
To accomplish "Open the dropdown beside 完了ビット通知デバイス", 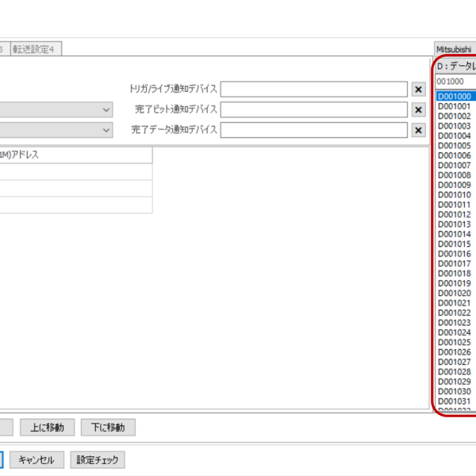I will [x=106, y=109].
